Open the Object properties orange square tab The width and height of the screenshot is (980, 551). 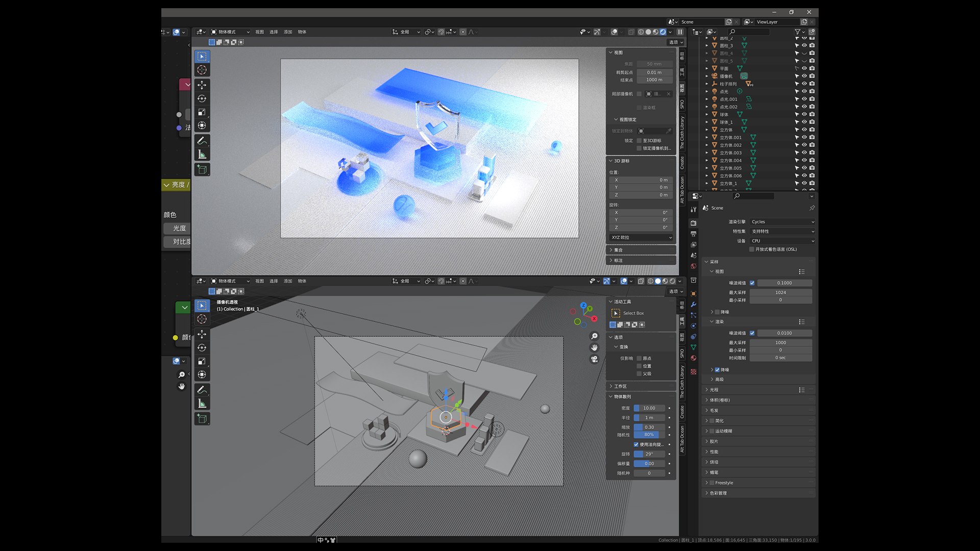[693, 294]
